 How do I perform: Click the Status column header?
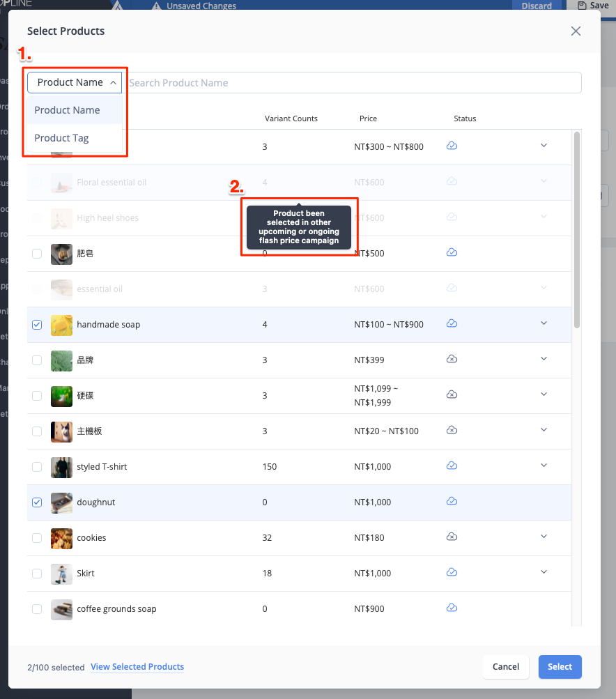pyautogui.click(x=465, y=118)
